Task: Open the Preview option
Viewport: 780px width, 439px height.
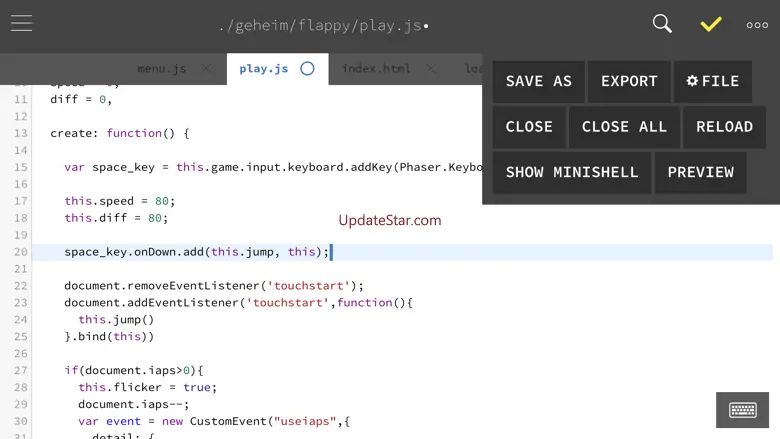Action: [700, 172]
